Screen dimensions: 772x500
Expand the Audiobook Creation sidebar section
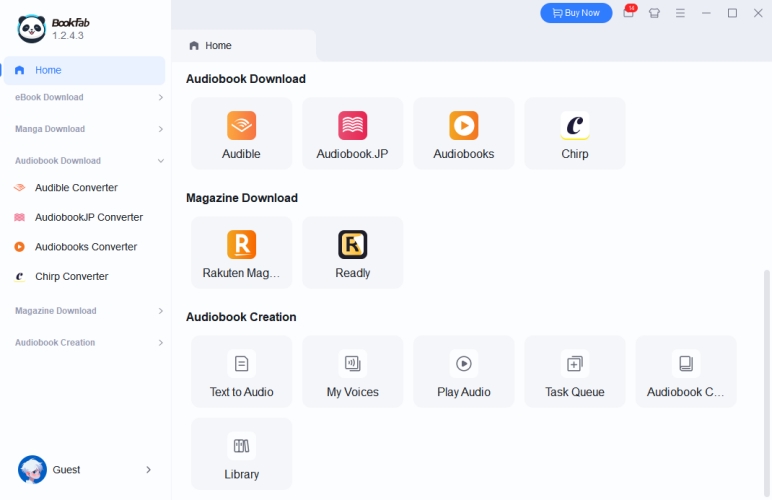pos(161,343)
